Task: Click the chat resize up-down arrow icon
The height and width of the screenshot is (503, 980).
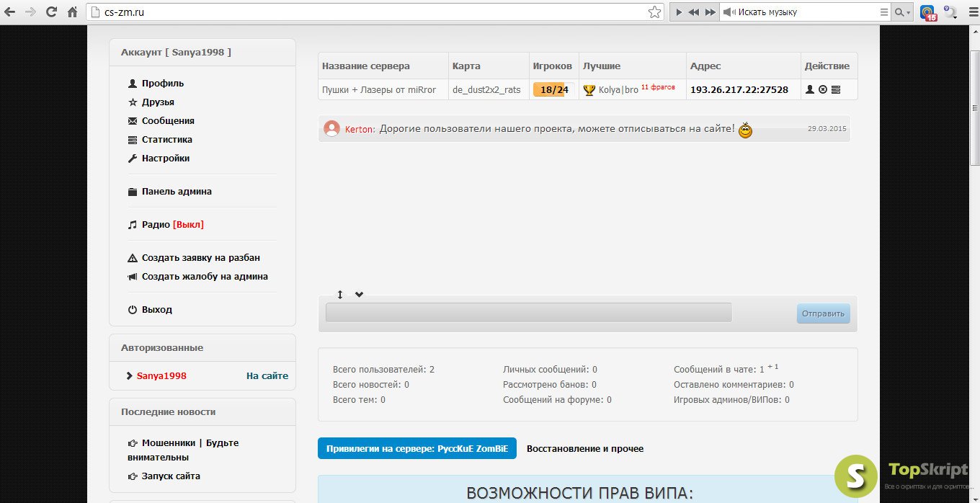Action: [x=340, y=294]
